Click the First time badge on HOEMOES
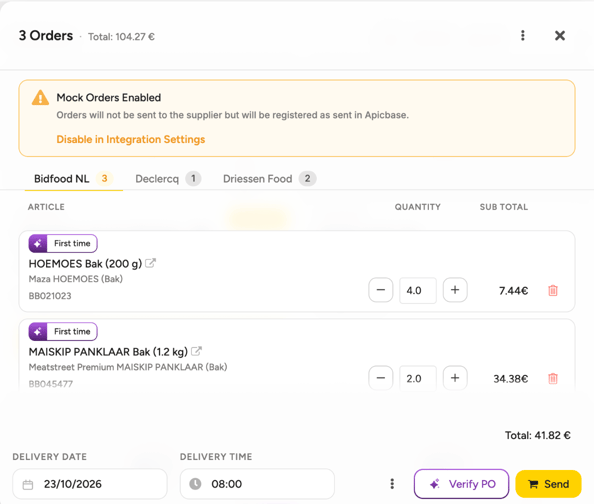Image resolution: width=594 pixels, height=504 pixels. click(x=63, y=243)
